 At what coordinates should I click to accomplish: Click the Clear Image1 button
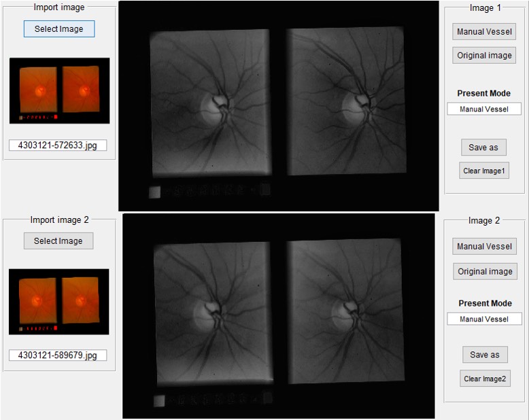pyautogui.click(x=484, y=171)
